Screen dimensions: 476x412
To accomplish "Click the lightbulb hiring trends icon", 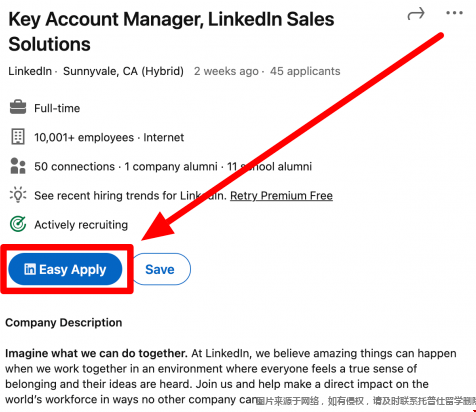I will pyautogui.click(x=18, y=195).
